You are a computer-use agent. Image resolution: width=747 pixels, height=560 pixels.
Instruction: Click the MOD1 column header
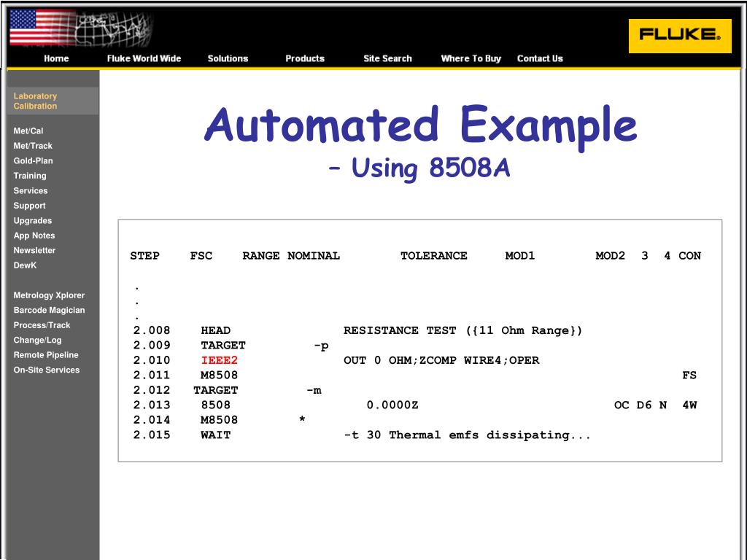click(x=519, y=256)
